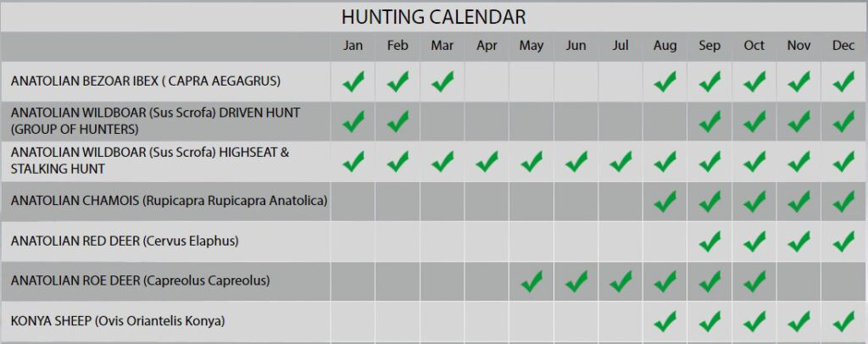Click the Bezoar Ibex March checkmark
The height and width of the screenshot is (344, 868).
point(442,81)
